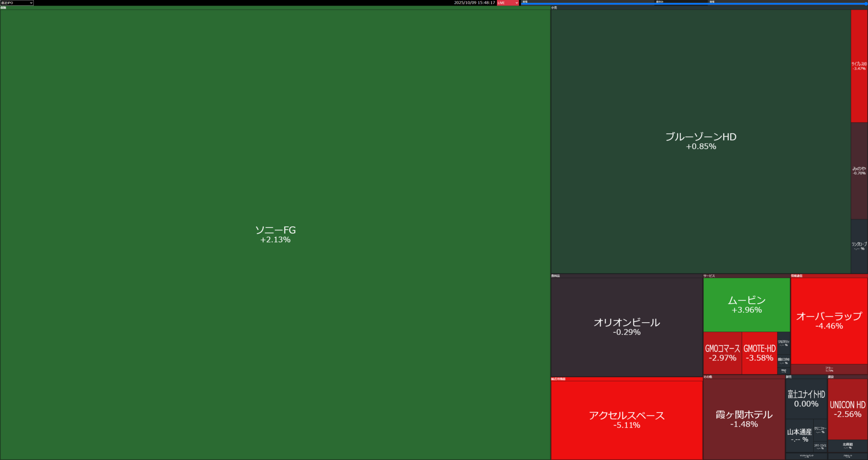Select the GMOTE-HD tile
Screen dimensions: 868x460
click(x=759, y=353)
